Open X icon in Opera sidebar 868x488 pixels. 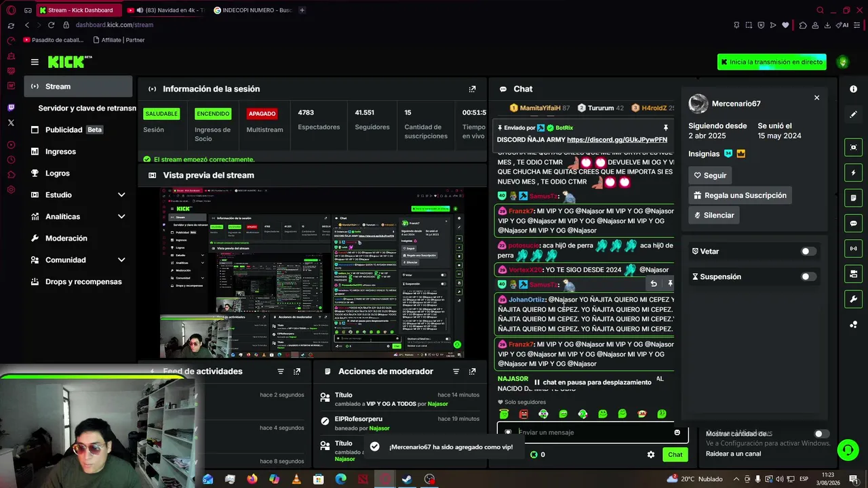pyautogui.click(x=11, y=123)
